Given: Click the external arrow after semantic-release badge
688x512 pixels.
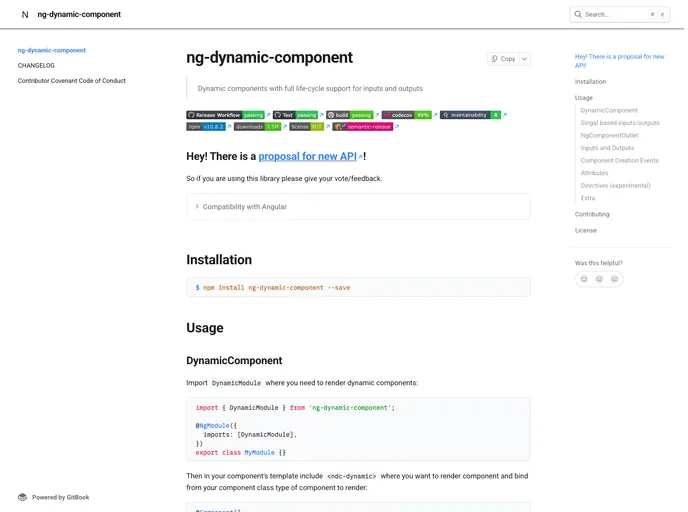Looking at the screenshot, I should point(397,127).
